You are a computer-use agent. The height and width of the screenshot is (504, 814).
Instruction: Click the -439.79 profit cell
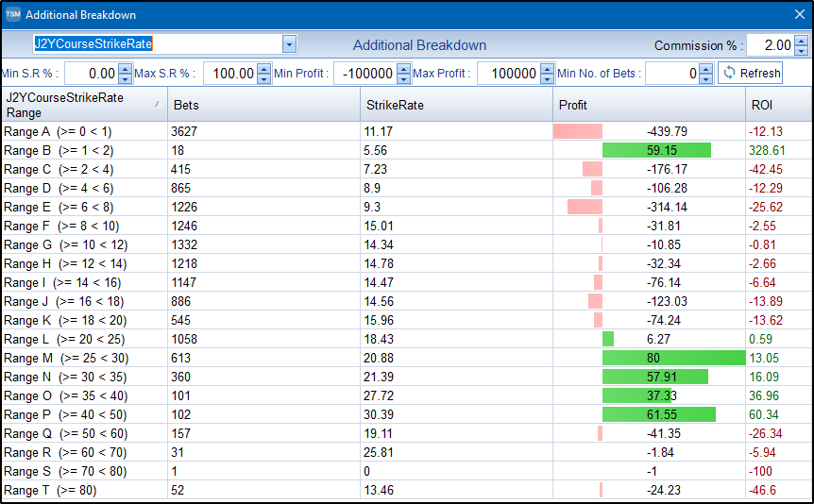649,131
